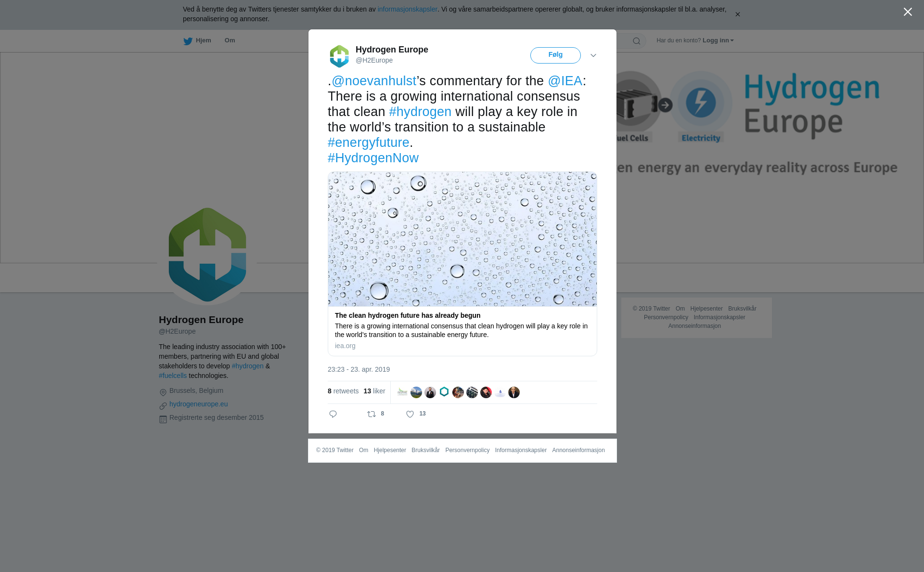
Task: Like the tweet with heart icon
Action: 410,414
